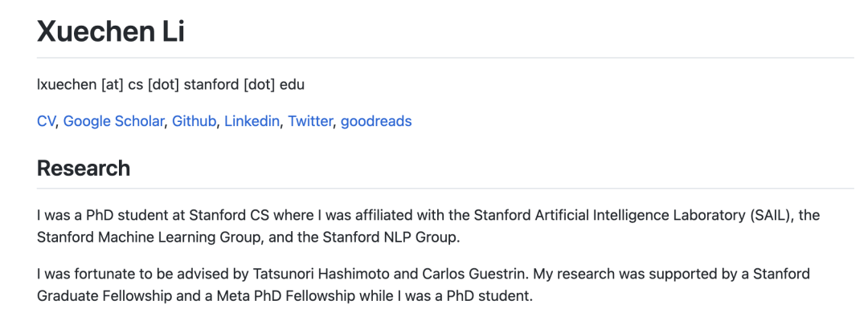Click the 'Research' section heading
Screen dimensions: 868x321
(84, 169)
